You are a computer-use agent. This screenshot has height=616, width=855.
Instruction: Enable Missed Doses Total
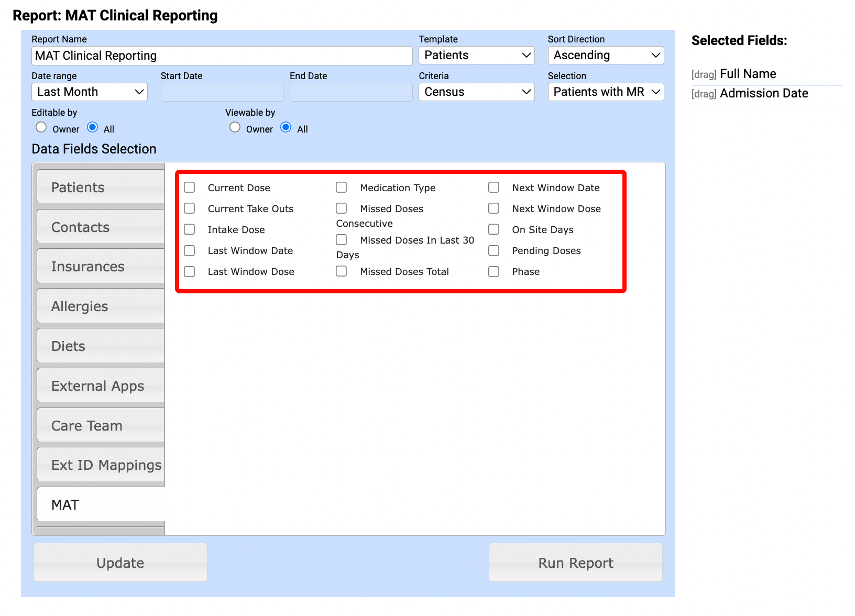[342, 271]
